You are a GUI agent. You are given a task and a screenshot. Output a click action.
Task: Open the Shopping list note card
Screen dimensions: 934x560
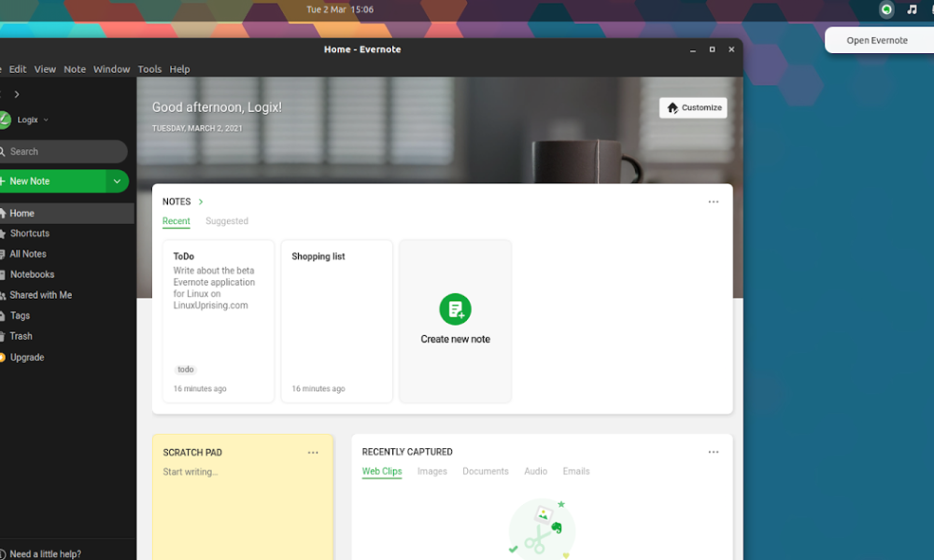pos(336,321)
